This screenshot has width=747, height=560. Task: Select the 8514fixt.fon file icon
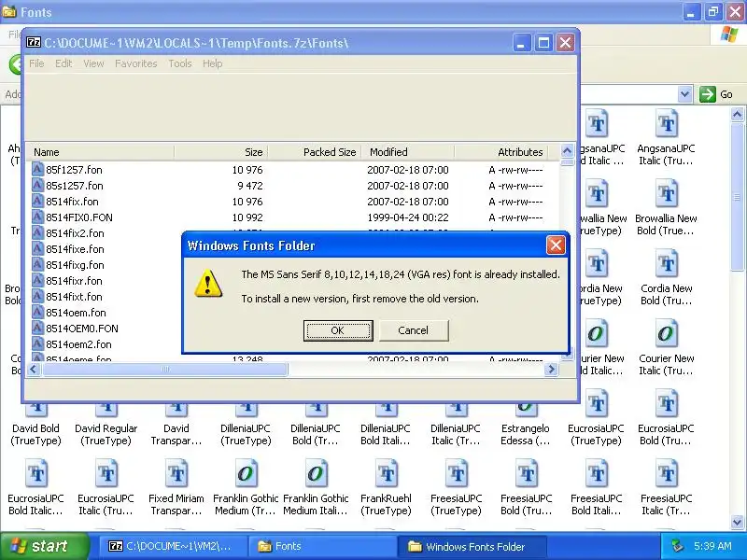coord(38,297)
